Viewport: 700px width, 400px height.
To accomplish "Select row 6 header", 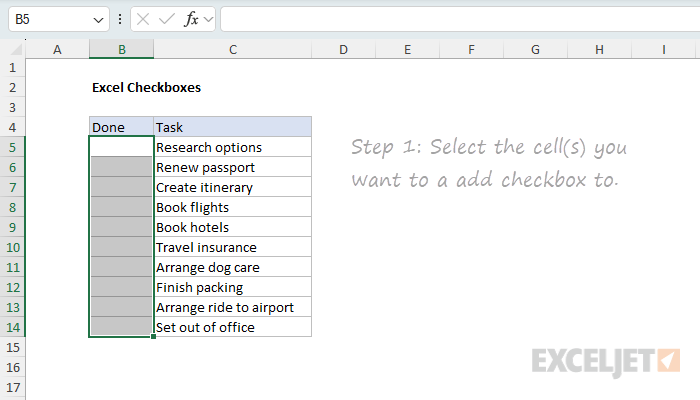I will [12, 167].
